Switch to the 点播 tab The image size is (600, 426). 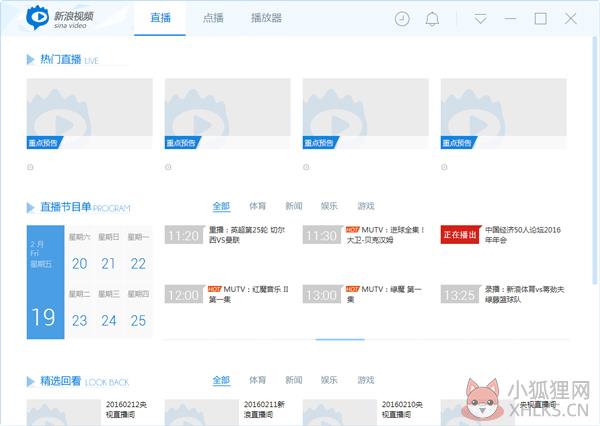pos(213,18)
